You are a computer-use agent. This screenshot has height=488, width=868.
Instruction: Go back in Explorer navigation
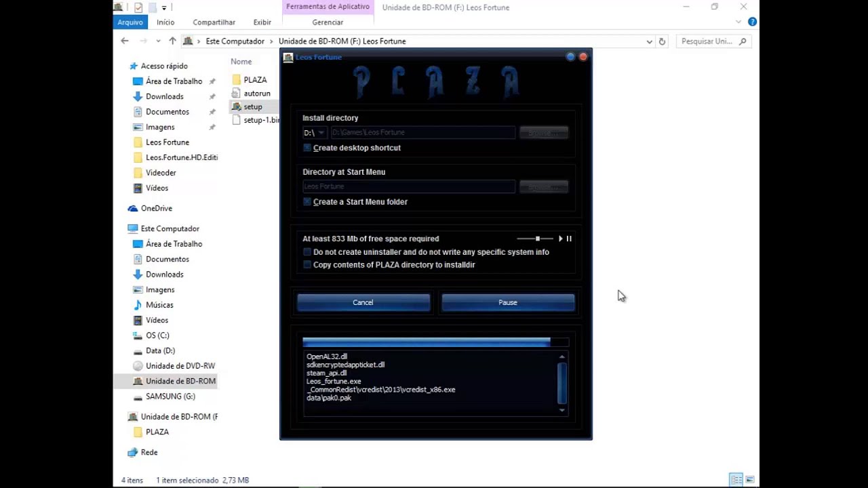coord(125,41)
